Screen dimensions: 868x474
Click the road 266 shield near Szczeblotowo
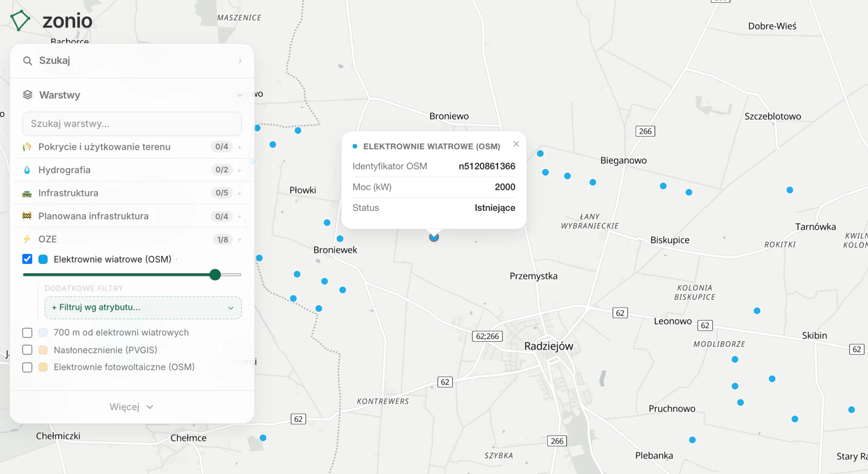(645, 131)
